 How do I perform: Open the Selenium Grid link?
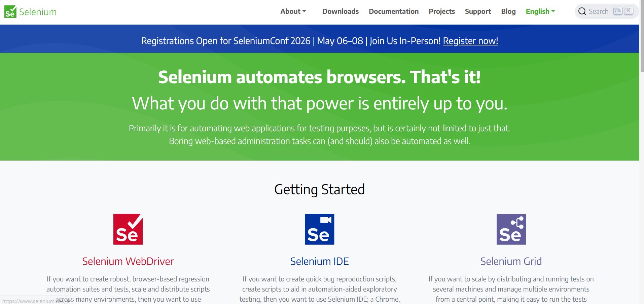pos(511,261)
